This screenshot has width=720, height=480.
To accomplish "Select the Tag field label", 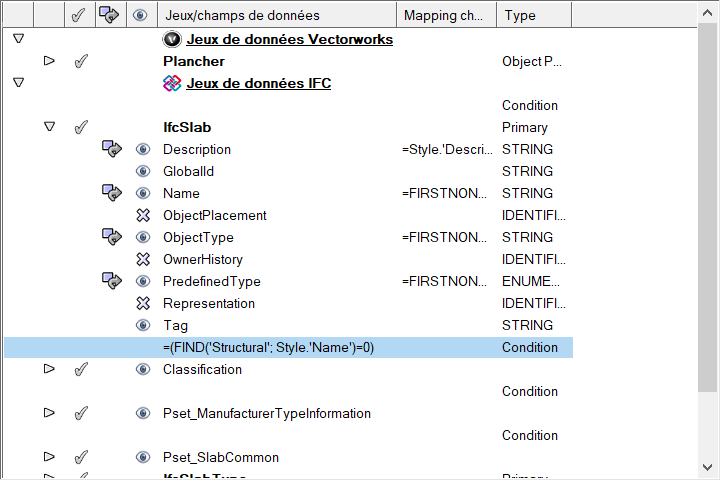I will coord(175,325).
